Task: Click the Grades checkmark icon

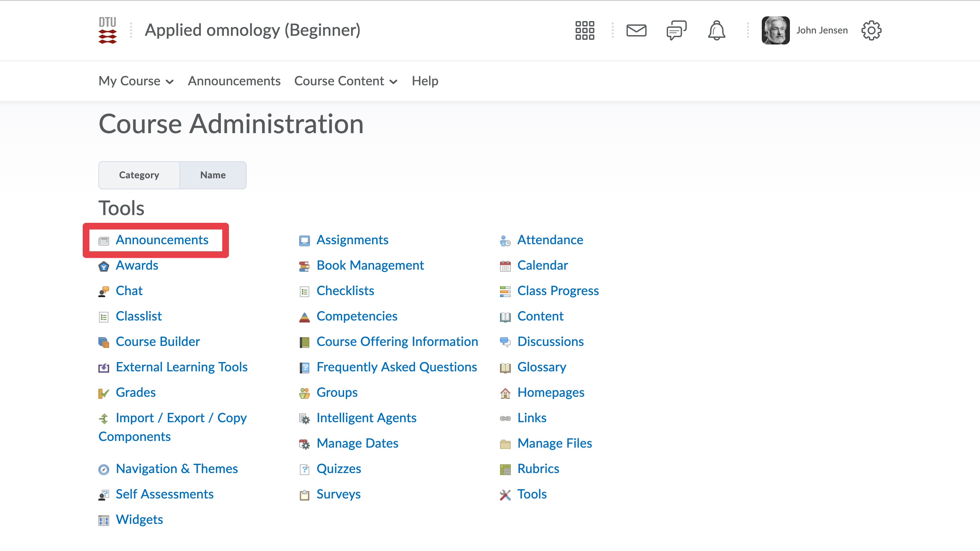Action: [103, 393]
